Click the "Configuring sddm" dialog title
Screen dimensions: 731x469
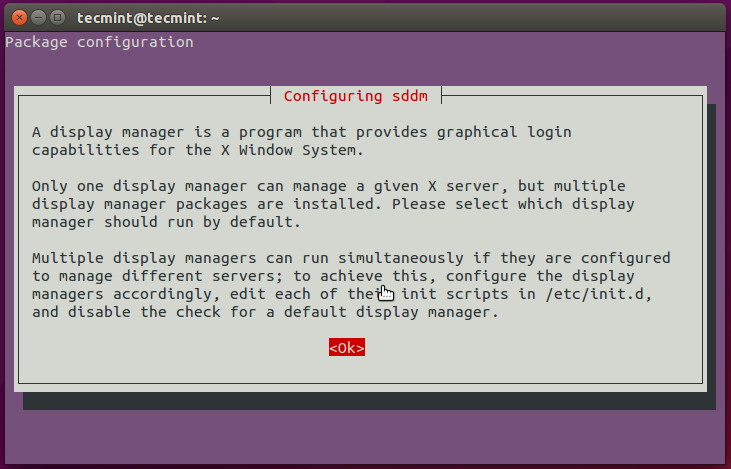coord(355,96)
